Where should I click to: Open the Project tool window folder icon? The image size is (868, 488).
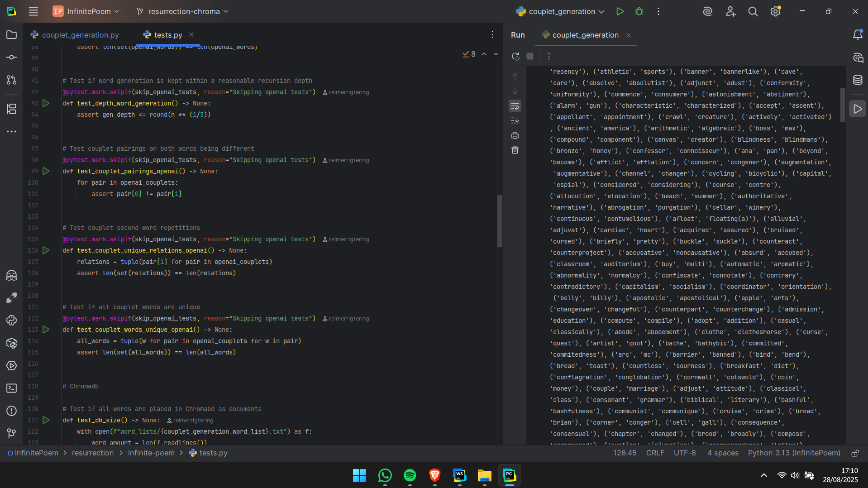12,35
